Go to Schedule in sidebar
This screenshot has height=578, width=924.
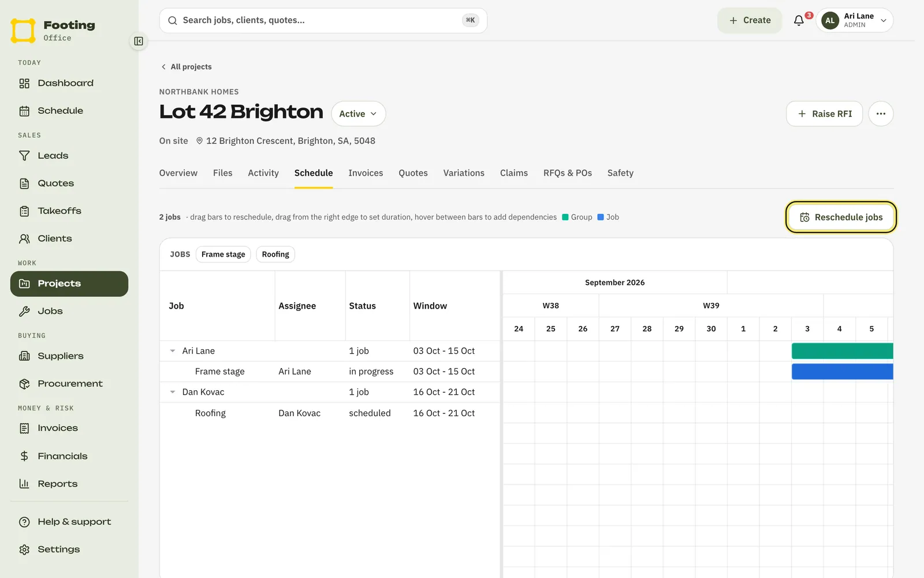[x=69, y=111]
